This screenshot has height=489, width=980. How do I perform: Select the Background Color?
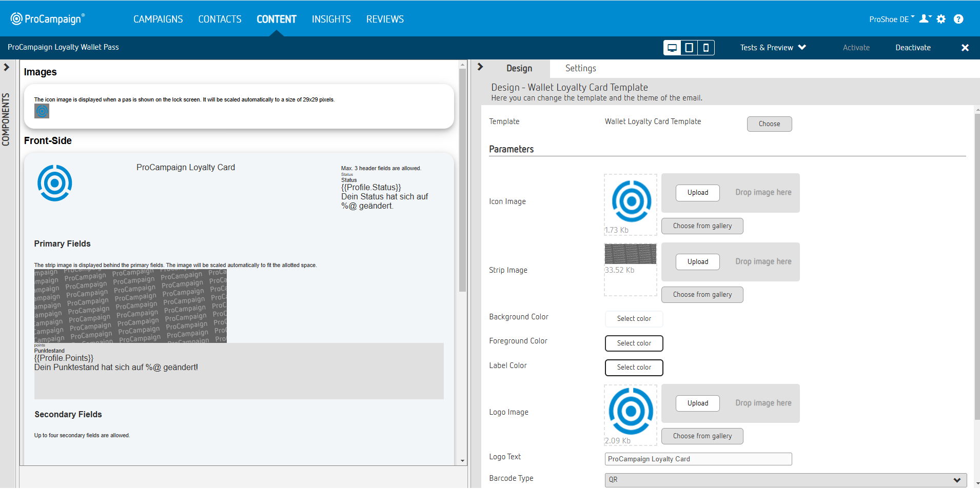[634, 319]
